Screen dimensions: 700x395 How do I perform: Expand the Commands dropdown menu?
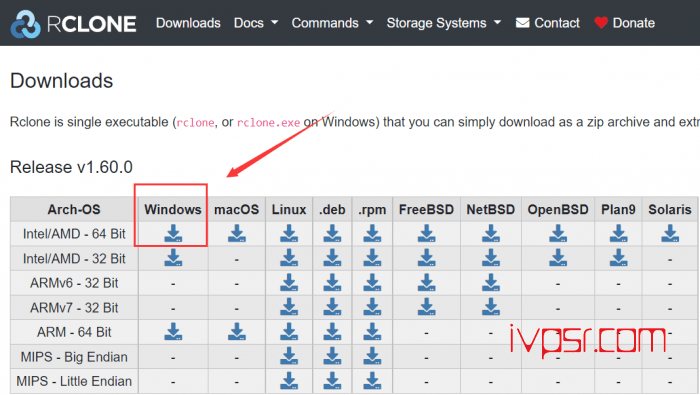332,23
